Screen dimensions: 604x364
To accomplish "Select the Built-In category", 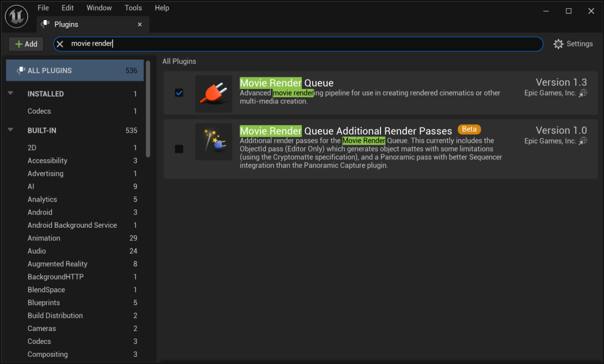I will [x=75, y=130].
